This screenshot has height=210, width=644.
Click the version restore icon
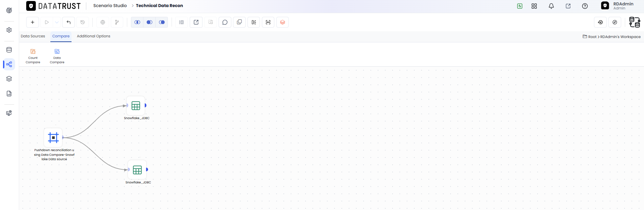click(x=600, y=22)
